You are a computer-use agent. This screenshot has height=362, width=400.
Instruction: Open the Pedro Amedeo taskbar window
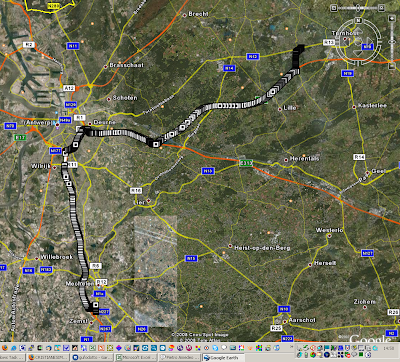pos(179,358)
